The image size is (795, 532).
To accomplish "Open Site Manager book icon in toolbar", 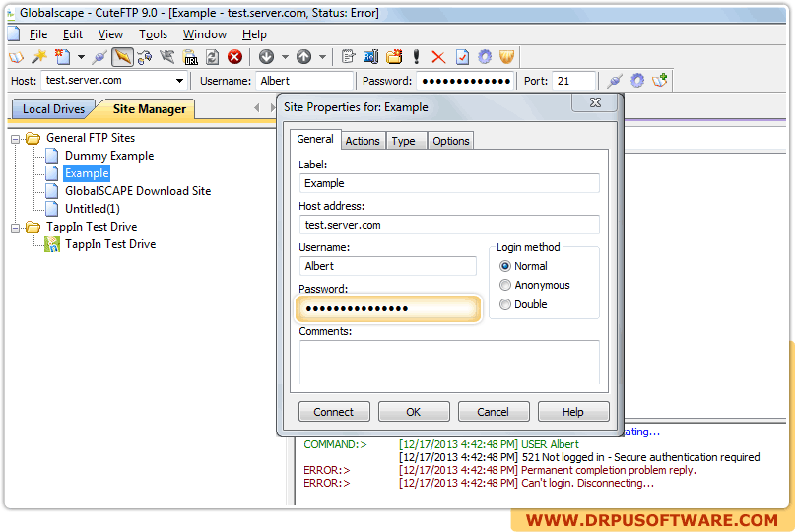I will (x=16, y=57).
